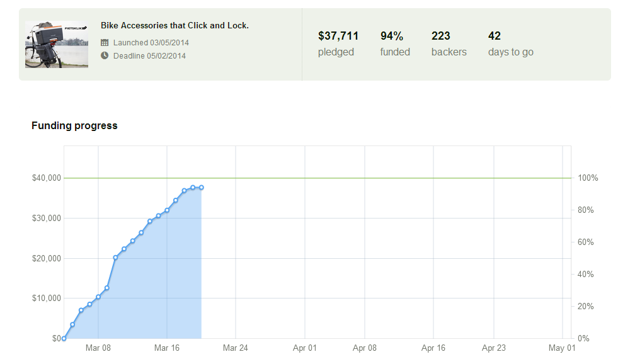Click the Apr 23 date label
This screenshot has height=364, width=618.
pyautogui.click(x=493, y=348)
